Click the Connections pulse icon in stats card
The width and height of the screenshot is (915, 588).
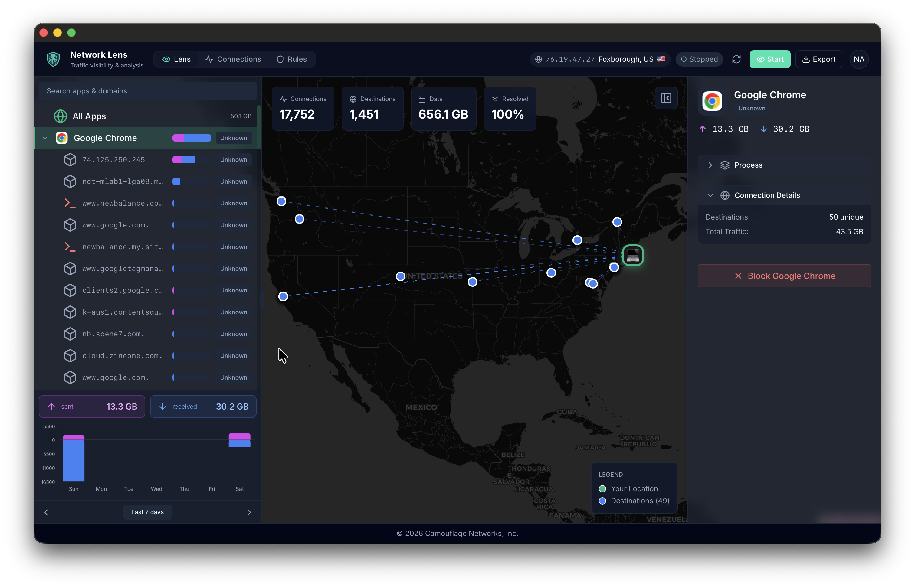(x=283, y=99)
